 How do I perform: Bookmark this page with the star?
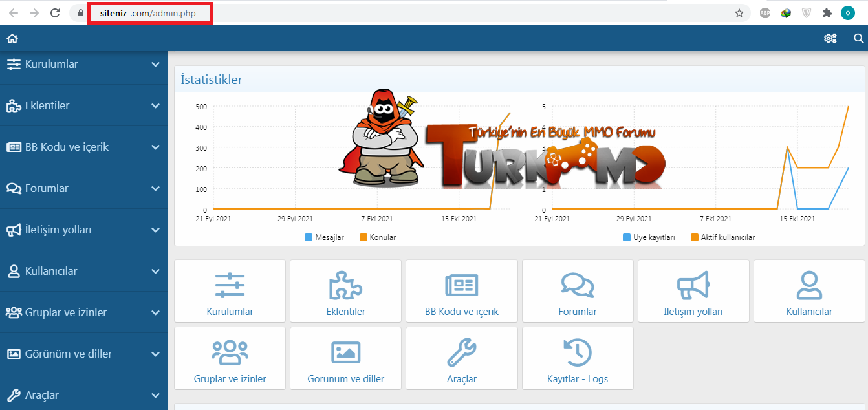[x=739, y=13]
